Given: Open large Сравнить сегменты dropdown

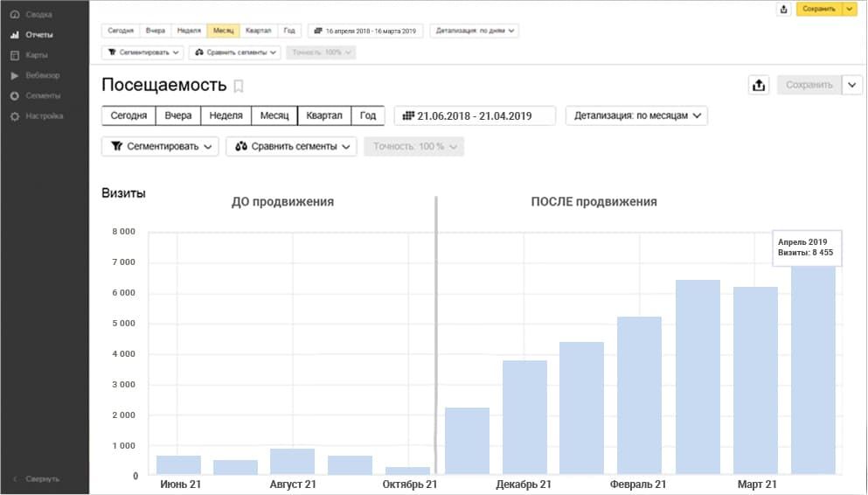Looking at the screenshot, I should click(291, 147).
